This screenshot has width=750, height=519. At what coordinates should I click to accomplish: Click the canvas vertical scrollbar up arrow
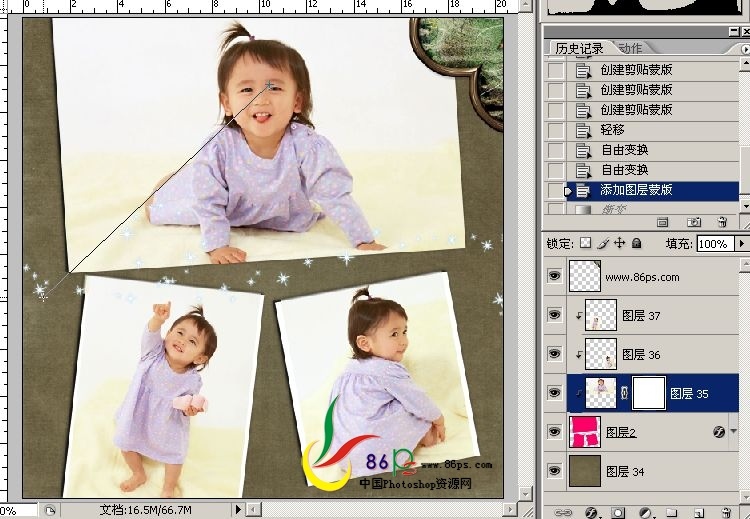525,5
